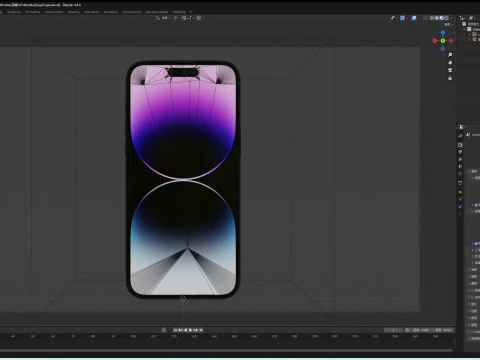
Task: Click the start frame field in timeline
Action: (x=421, y=330)
